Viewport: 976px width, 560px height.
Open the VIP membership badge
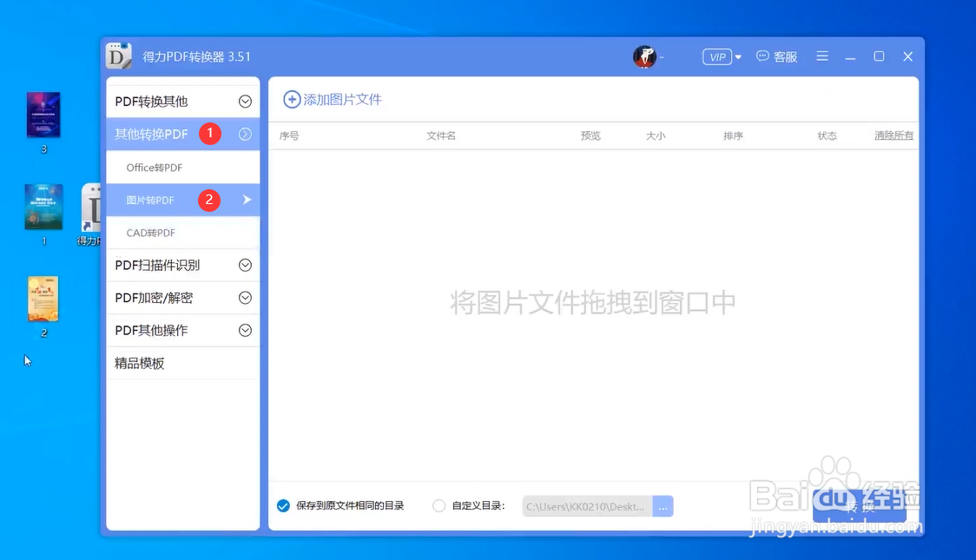coord(717,56)
